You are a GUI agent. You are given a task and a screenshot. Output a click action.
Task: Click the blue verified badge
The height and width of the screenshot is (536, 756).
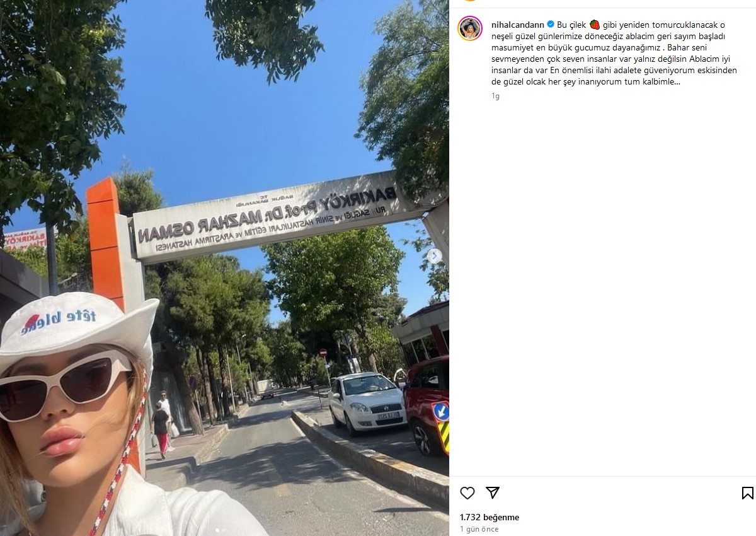point(551,25)
